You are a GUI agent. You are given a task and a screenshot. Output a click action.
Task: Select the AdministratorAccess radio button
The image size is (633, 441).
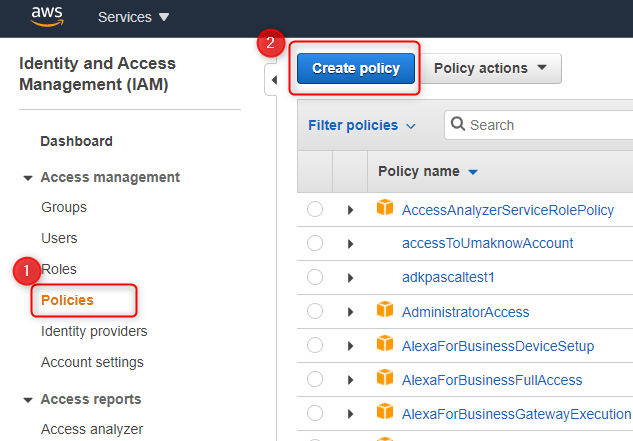coord(315,311)
